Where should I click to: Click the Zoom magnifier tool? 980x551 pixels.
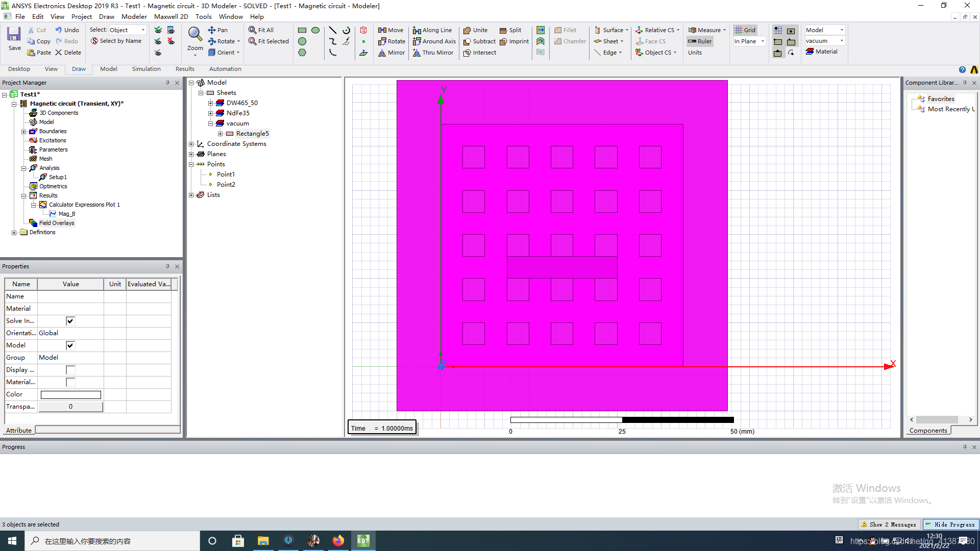tap(195, 35)
